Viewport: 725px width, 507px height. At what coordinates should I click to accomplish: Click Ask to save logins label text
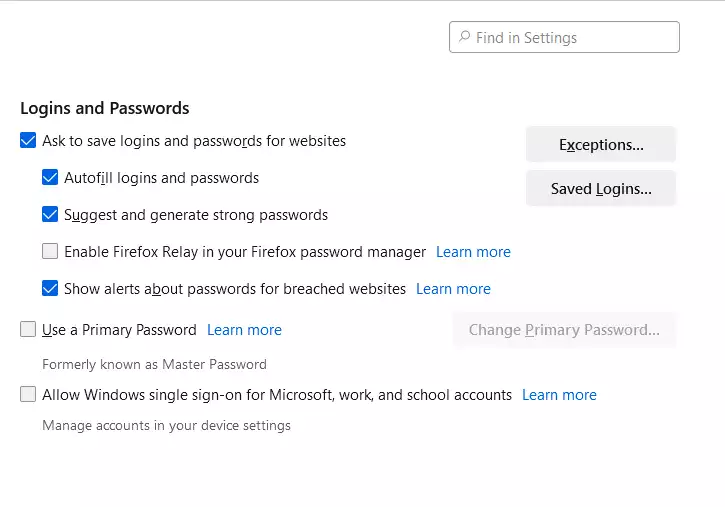pos(194,141)
